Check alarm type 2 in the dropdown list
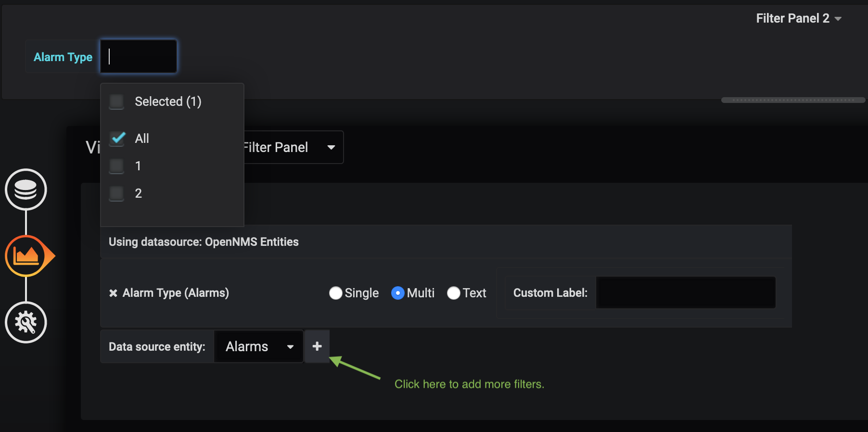 click(116, 193)
